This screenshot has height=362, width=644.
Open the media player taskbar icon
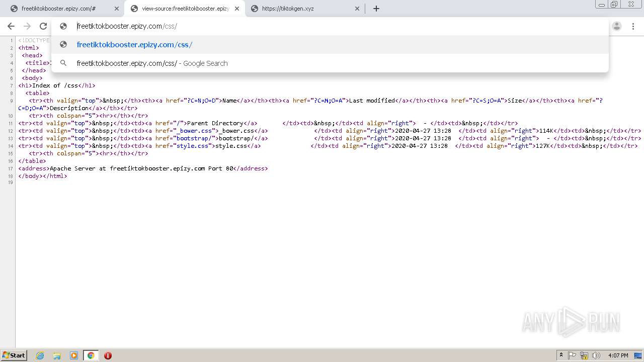[x=74, y=355]
